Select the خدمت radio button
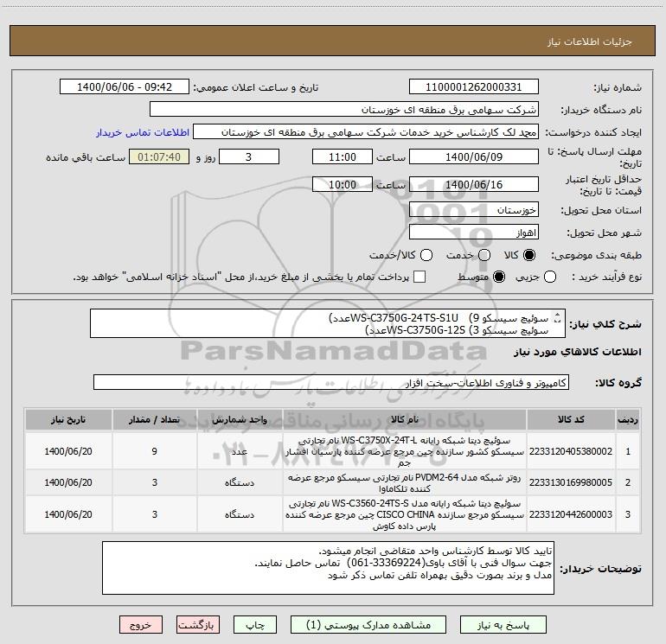 click(484, 255)
